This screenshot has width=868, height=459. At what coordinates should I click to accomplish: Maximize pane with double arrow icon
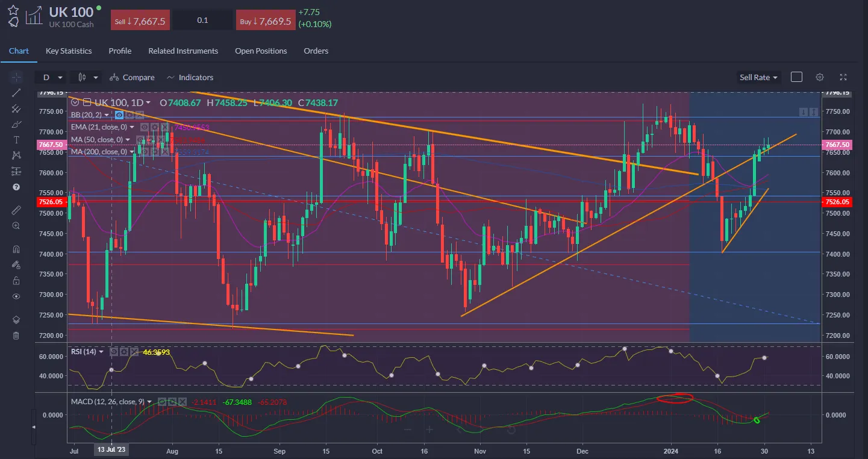coord(813,112)
